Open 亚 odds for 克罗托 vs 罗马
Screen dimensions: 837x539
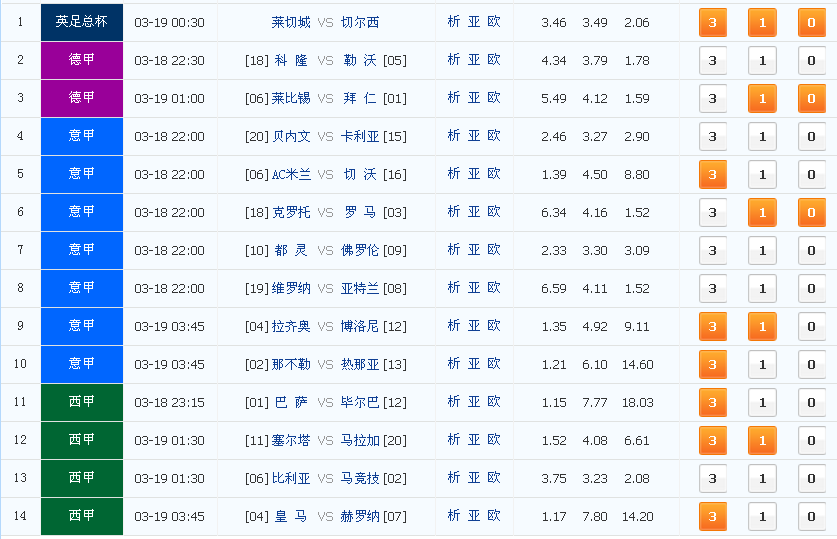point(474,212)
